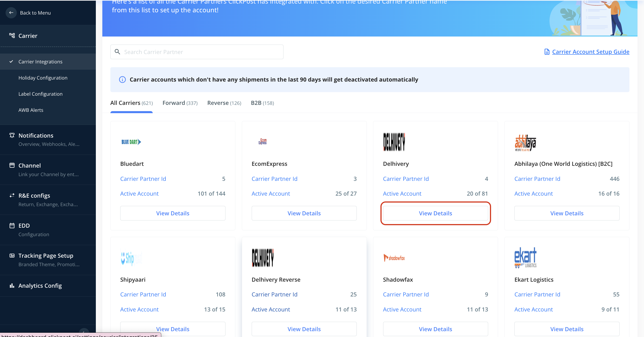Open the Carrier Account Setup Guide link
The height and width of the screenshot is (337, 644).
[x=590, y=52]
